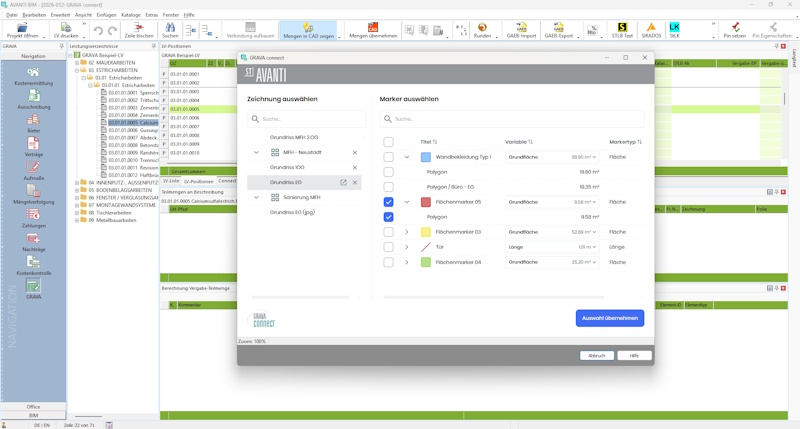The width and height of the screenshot is (800, 429).
Task: Check the Polygon 19.60 m² checkbox
Action: click(388, 172)
